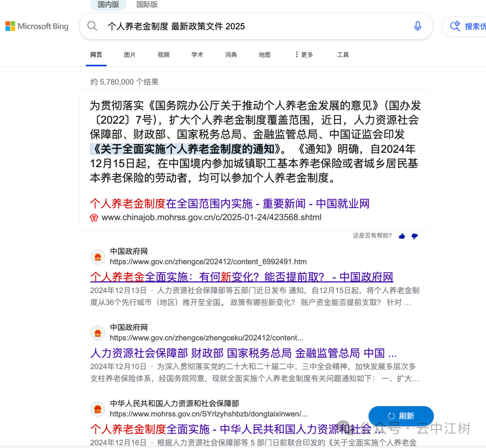Click snippet date 2024年12月16日
486x448 pixels.
tap(118, 443)
